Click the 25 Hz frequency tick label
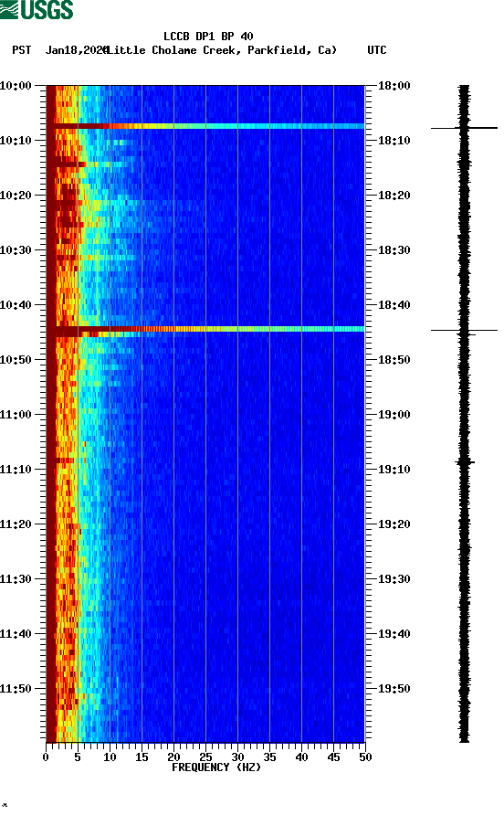Image resolution: width=504 pixels, height=815 pixels. coord(205,757)
